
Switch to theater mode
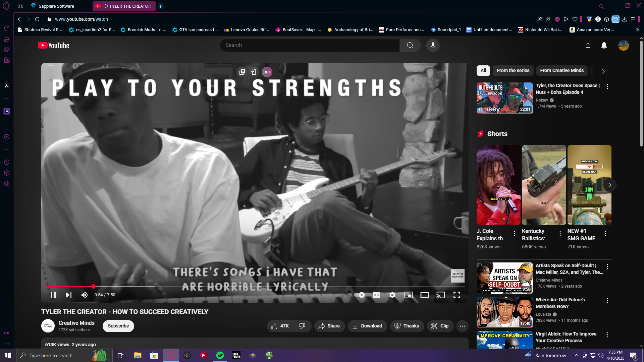coord(424,295)
